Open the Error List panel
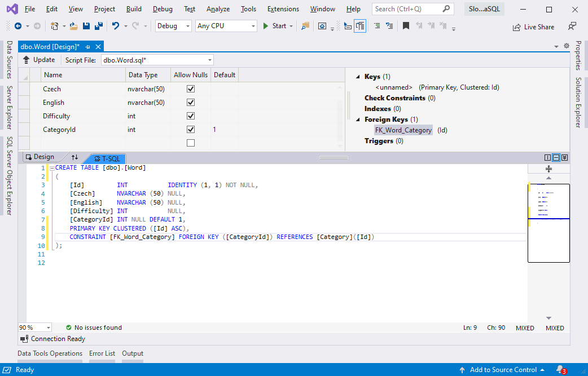Viewport: 588px width, 376px height. click(x=102, y=353)
